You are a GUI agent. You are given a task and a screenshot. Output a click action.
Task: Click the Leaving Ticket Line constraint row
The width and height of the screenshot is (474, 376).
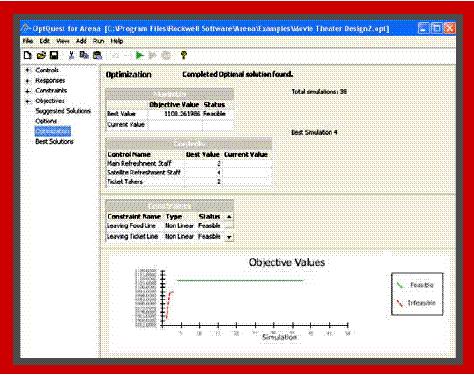[166, 237]
